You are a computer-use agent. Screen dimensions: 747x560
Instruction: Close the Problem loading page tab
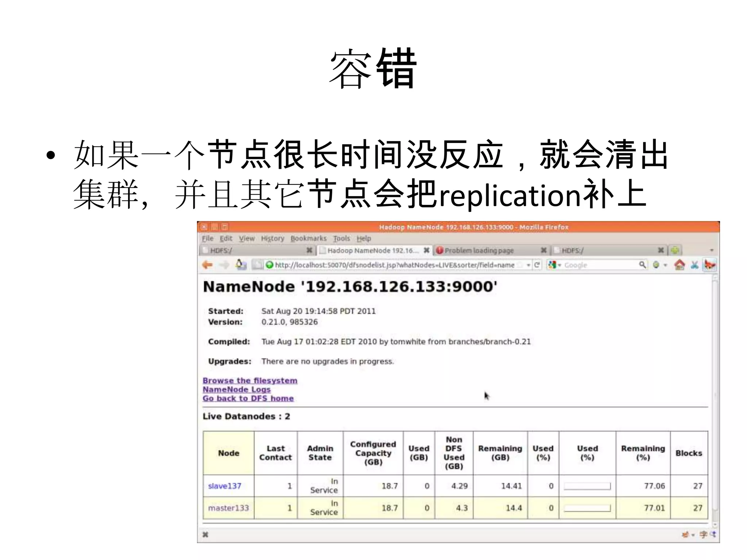[543, 250]
